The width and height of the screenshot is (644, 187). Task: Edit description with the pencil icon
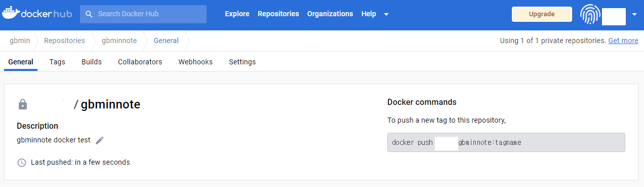[x=100, y=140]
